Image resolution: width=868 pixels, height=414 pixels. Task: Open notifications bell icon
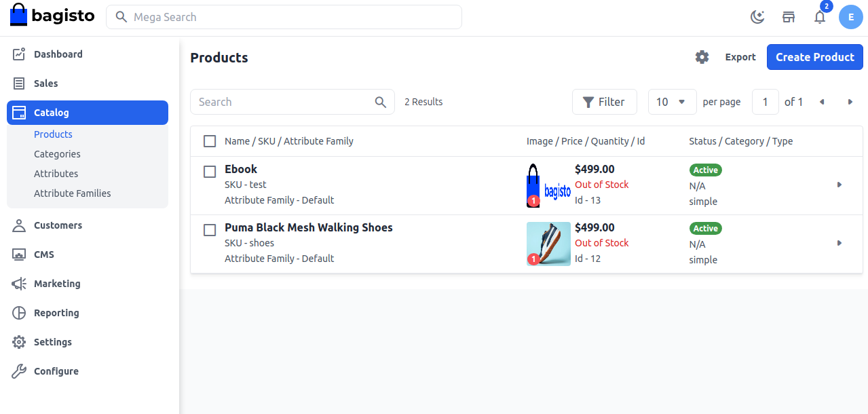pyautogui.click(x=820, y=17)
